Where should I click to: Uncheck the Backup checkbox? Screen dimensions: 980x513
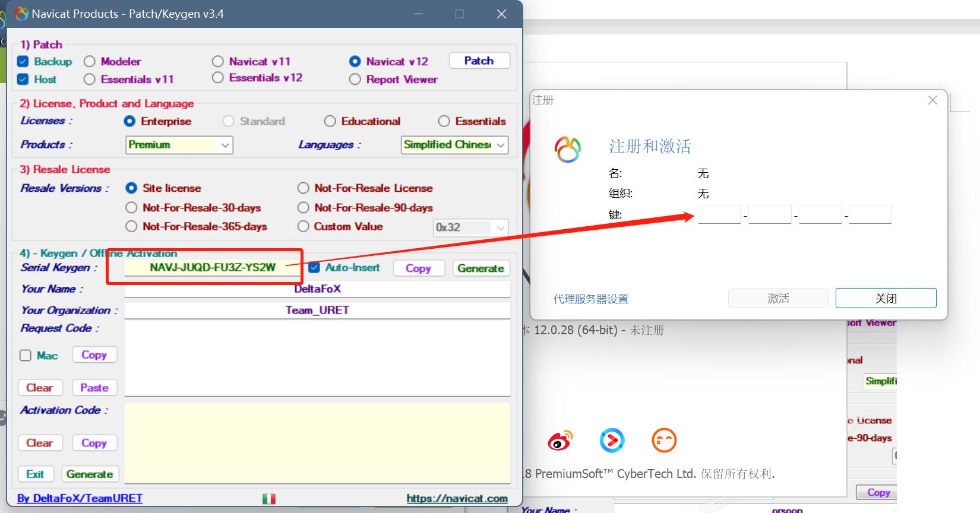point(23,62)
